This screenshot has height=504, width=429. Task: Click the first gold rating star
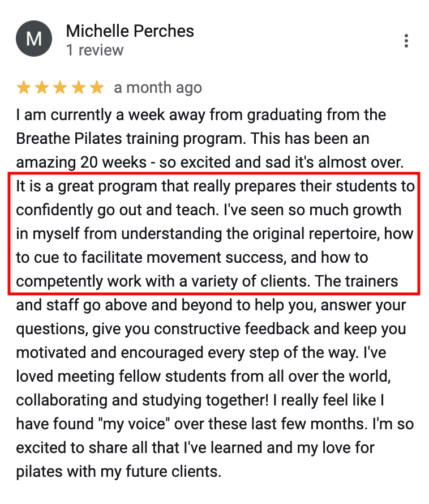[x=24, y=87]
